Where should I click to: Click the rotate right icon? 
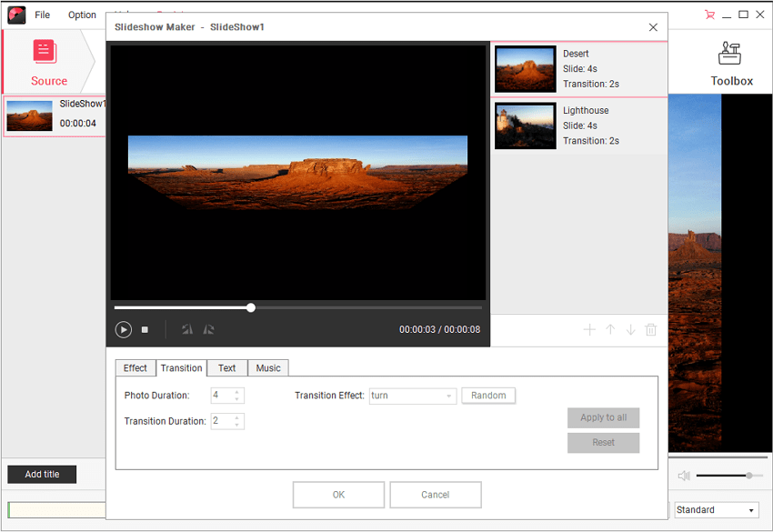point(209,329)
